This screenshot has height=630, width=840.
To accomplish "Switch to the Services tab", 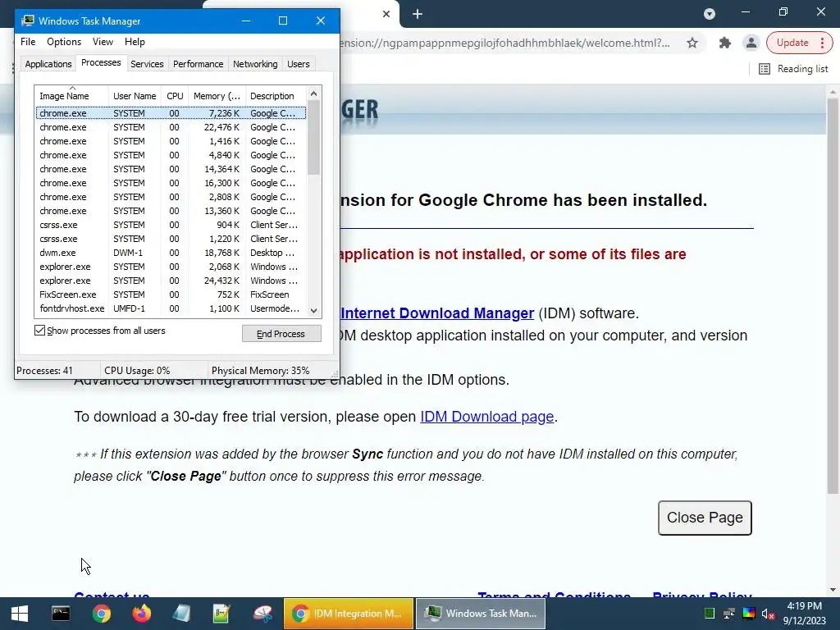I will click(147, 64).
